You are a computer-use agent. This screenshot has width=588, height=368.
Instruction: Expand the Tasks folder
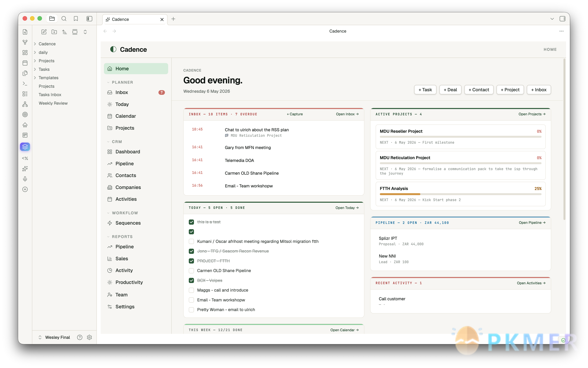35,69
